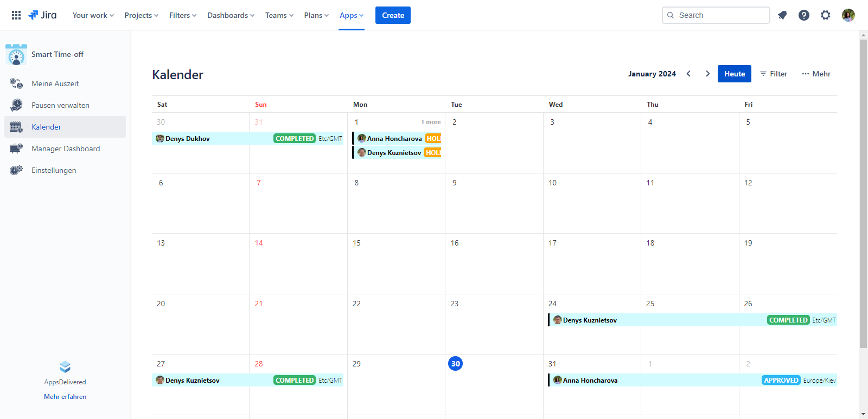Open Meine Auszeit in the sidebar

pos(55,83)
